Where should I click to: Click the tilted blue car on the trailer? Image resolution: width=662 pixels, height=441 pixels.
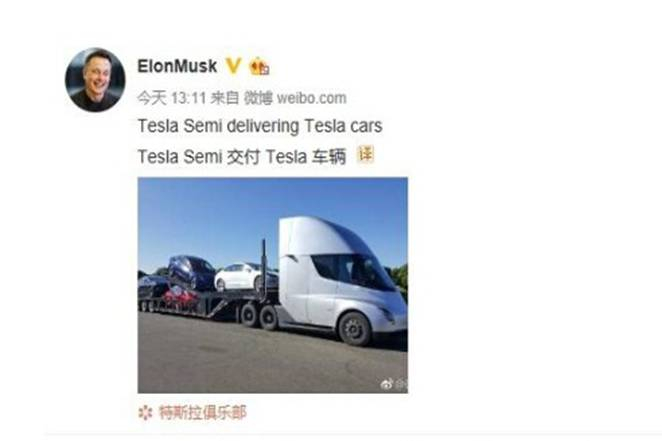(x=191, y=272)
